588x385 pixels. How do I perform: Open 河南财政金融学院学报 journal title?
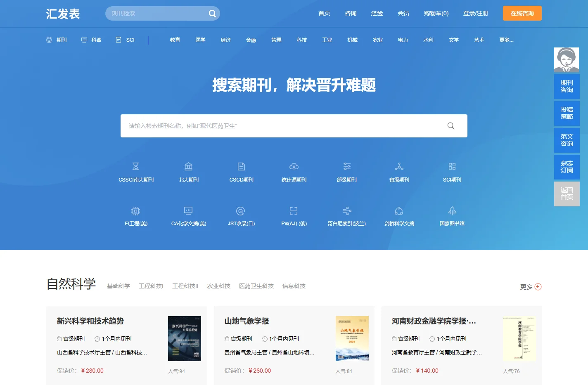click(434, 321)
